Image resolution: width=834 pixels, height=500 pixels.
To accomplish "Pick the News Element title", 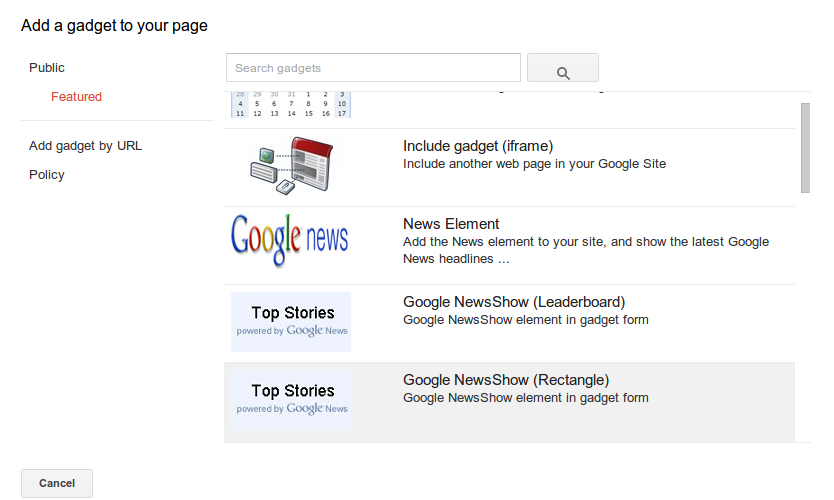I will (x=451, y=224).
